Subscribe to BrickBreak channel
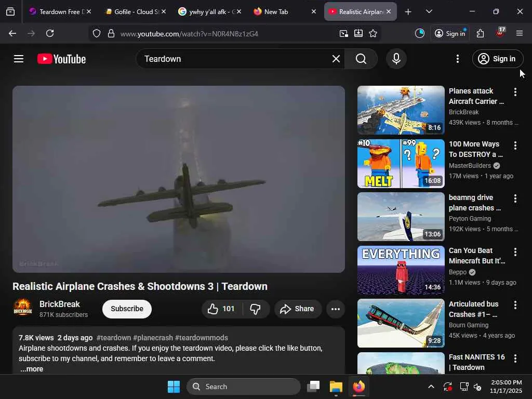The width and height of the screenshot is (532, 399). click(127, 309)
